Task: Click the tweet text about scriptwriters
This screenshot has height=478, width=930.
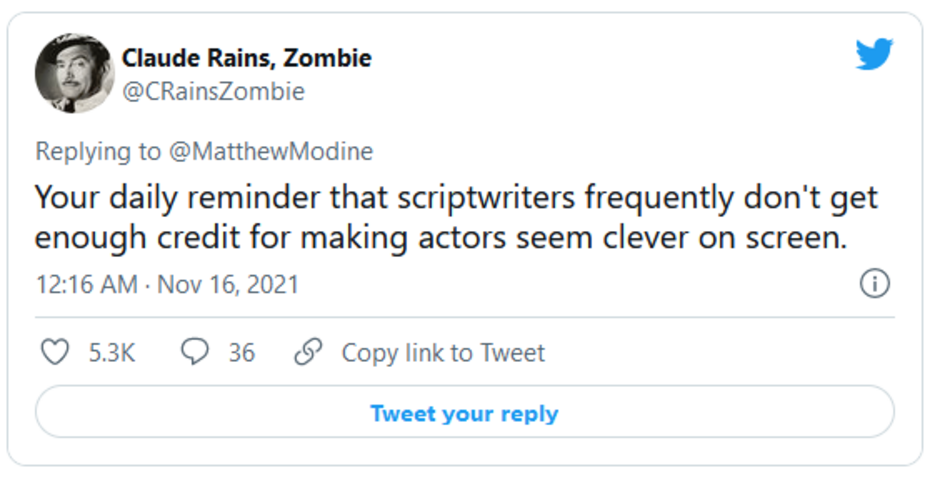Action: point(456,217)
